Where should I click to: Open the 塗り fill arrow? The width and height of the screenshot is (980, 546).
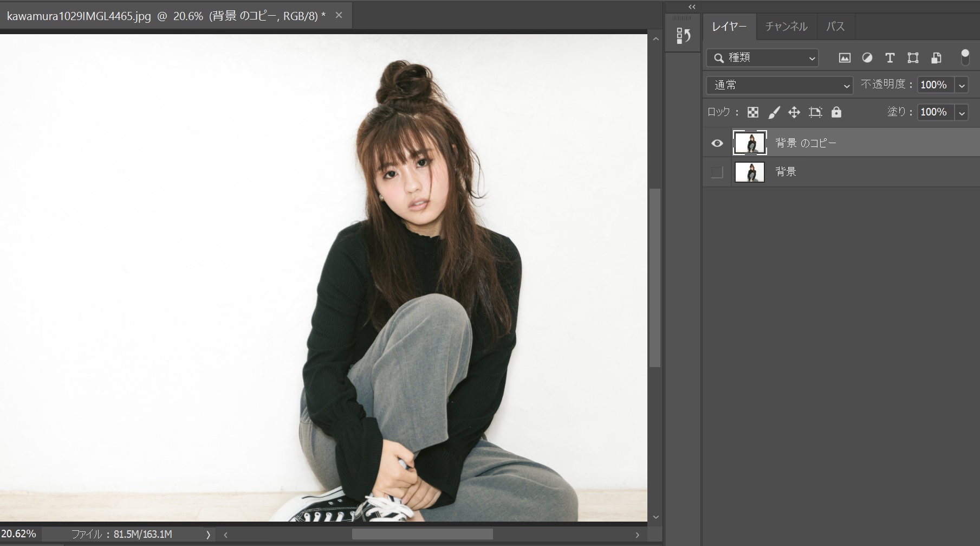point(962,112)
